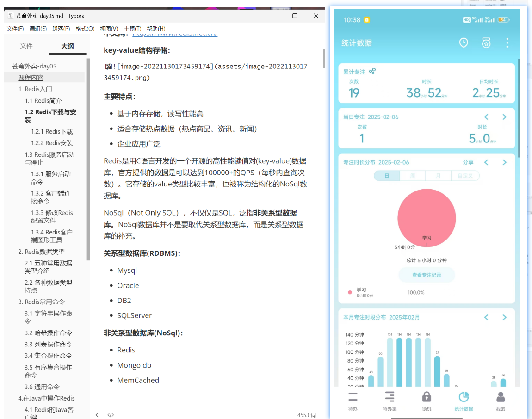532x419 pixels.
Task: Open the 待办集 list tab
Action: pos(390,401)
